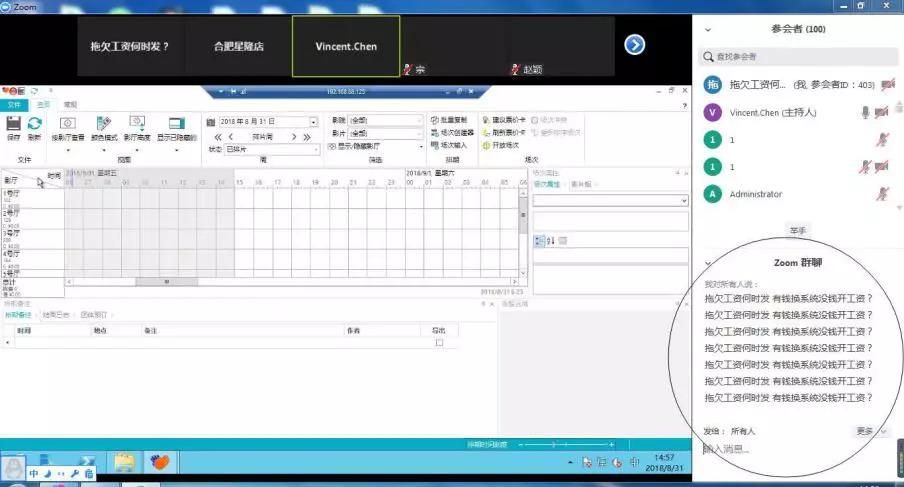Click the 中 language indicator in IME bar
Screen dimensions: 904x487
pyautogui.click(x=34, y=474)
